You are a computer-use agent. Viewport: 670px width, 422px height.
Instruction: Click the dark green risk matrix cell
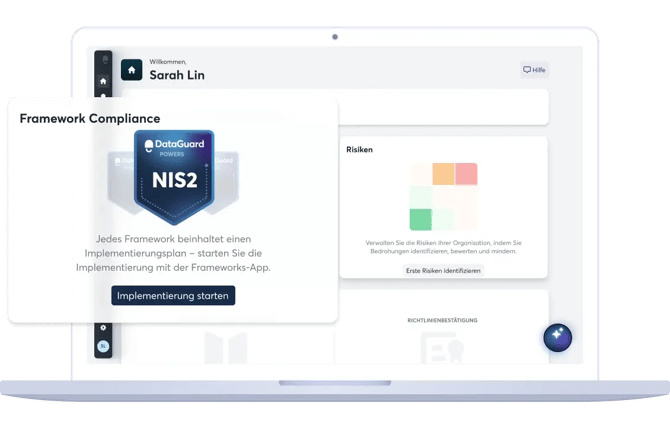(x=420, y=220)
